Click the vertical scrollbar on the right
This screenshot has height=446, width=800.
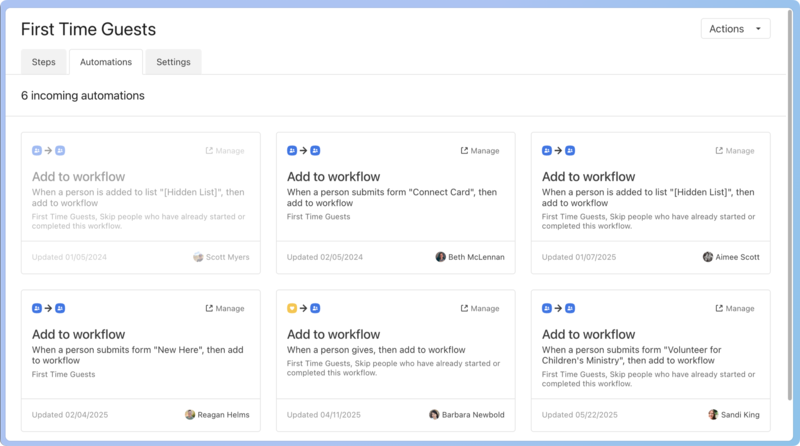click(790, 204)
